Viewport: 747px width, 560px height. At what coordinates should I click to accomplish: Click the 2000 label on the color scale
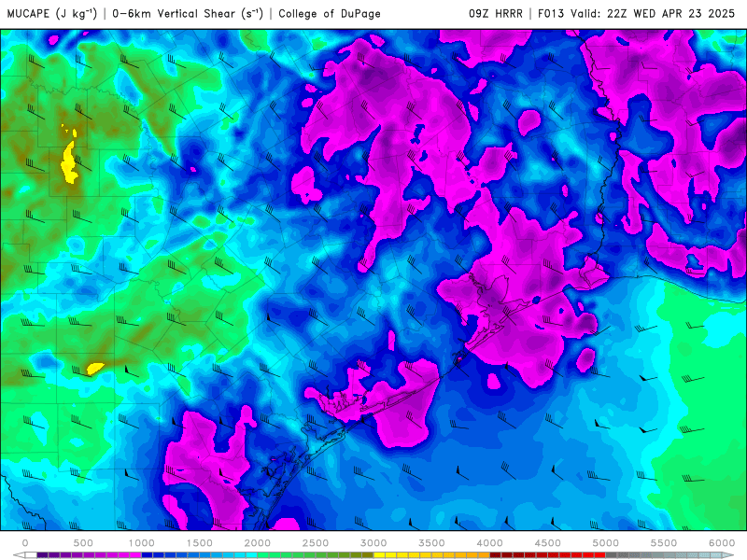coord(258,543)
